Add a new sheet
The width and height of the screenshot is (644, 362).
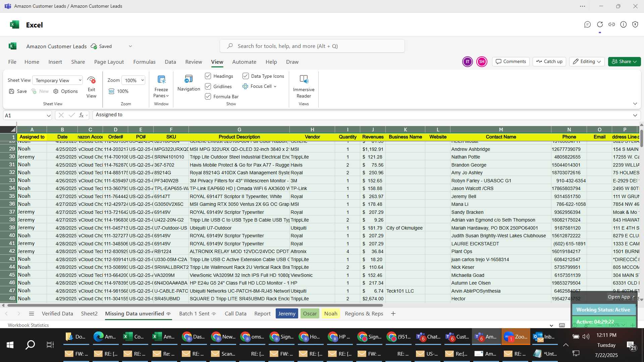393,314
